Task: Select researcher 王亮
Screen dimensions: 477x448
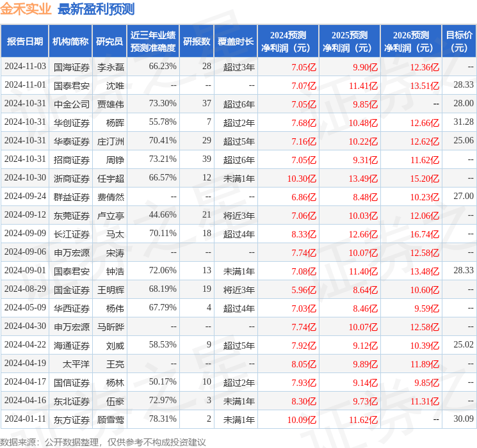Action: [115, 364]
